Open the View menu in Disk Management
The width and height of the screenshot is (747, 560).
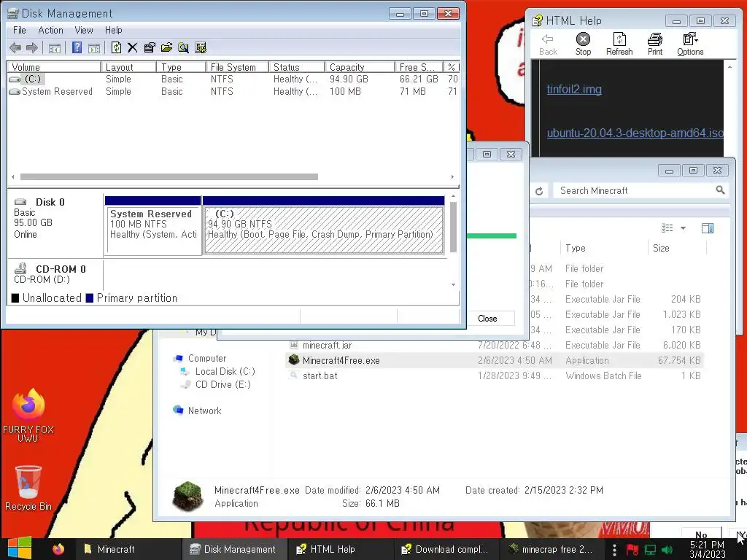tap(84, 30)
